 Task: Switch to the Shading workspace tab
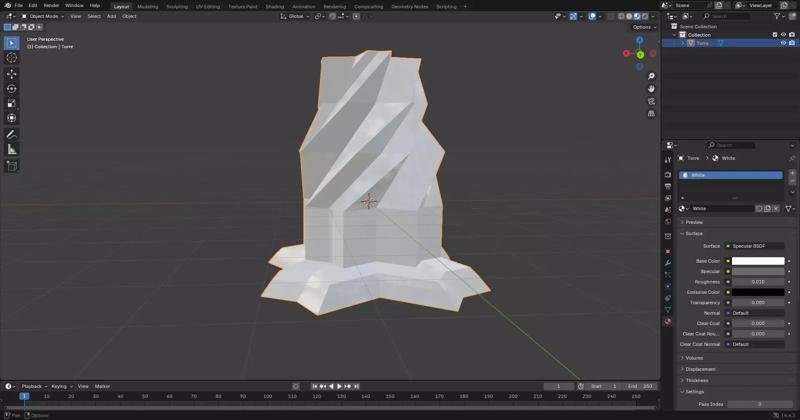(274, 6)
